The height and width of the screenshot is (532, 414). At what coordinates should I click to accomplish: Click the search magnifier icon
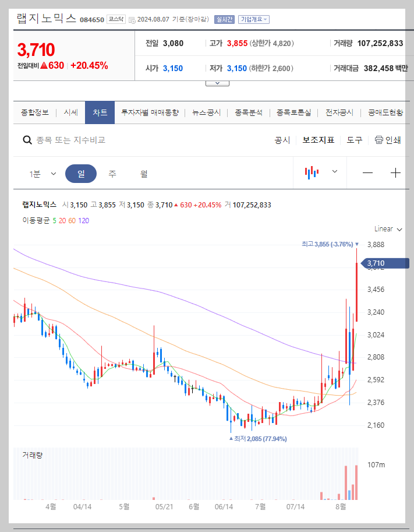coord(27,140)
